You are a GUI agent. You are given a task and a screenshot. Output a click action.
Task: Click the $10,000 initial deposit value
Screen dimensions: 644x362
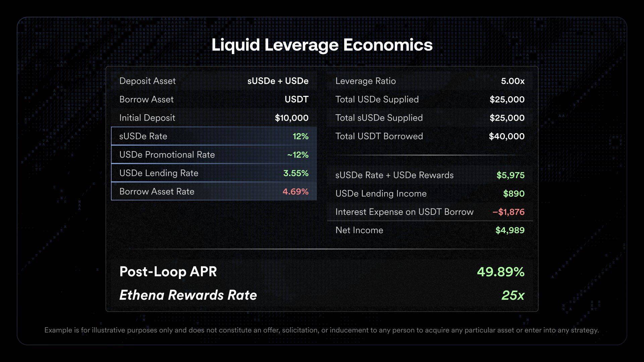click(x=291, y=118)
